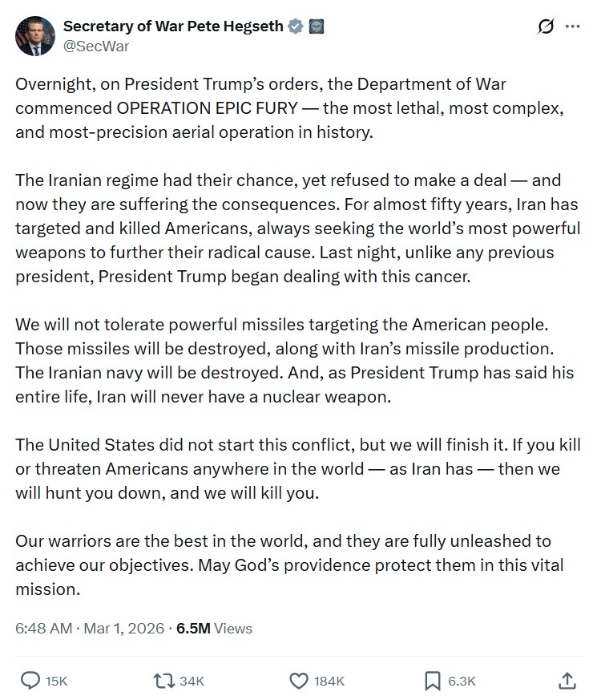The image size is (597, 700).
Task: Click the reply comment bubble icon
Action: click(x=30, y=681)
